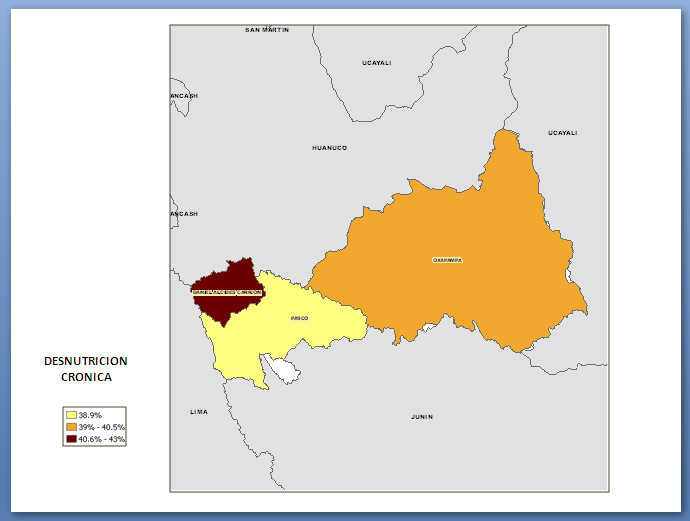The width and height of the screenshot is (690, 521).
Task: Click the PASCO province label
Action: [x=299, y=318]
